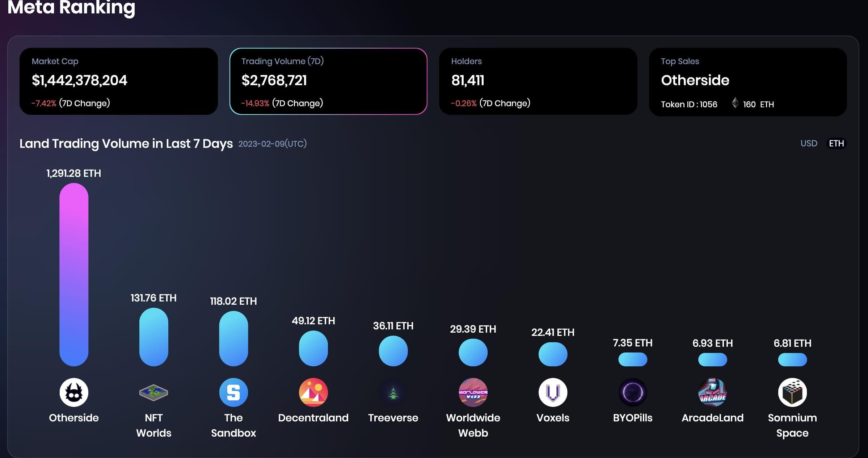The width and height of the screenshot is (868, 458).
Task: Click the Voxels V logo icon
Action: click(553, 392)
